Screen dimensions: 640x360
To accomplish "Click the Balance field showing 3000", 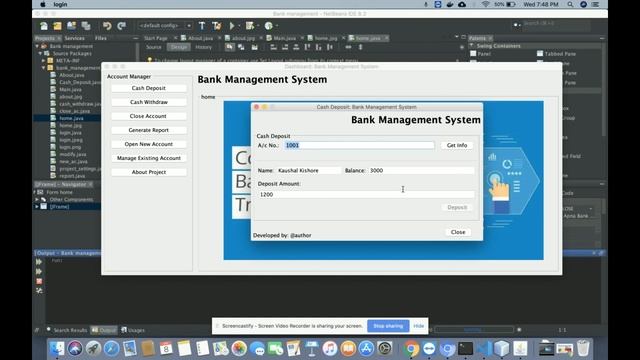I will point(421,171).
